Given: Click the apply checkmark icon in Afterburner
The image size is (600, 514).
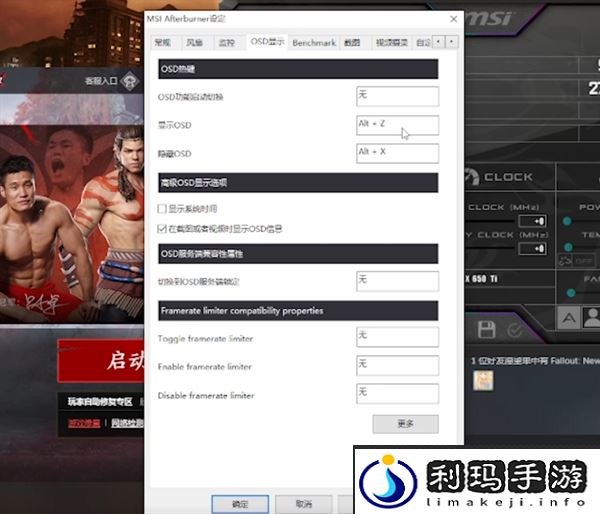Looking at the screenshot, I should (x=515, y=330).
